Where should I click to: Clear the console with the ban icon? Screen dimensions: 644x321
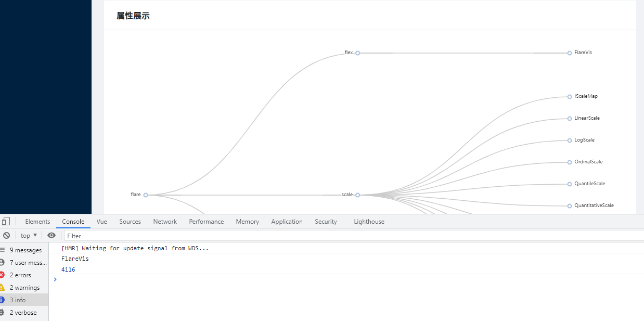[6, 235]
